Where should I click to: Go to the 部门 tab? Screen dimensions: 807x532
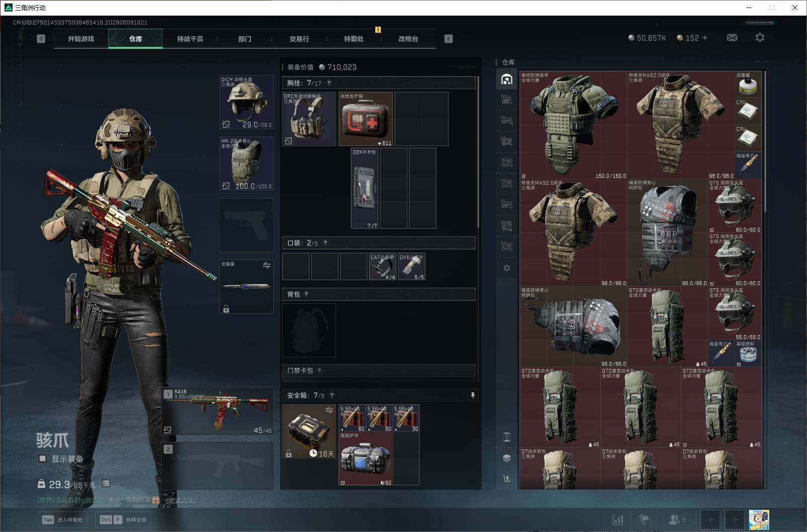245,39
